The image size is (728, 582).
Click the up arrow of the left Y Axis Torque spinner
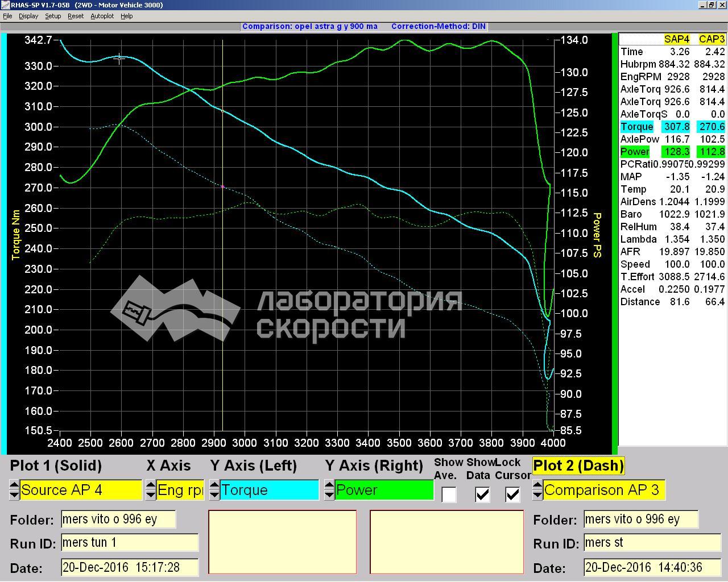point(214,485)
